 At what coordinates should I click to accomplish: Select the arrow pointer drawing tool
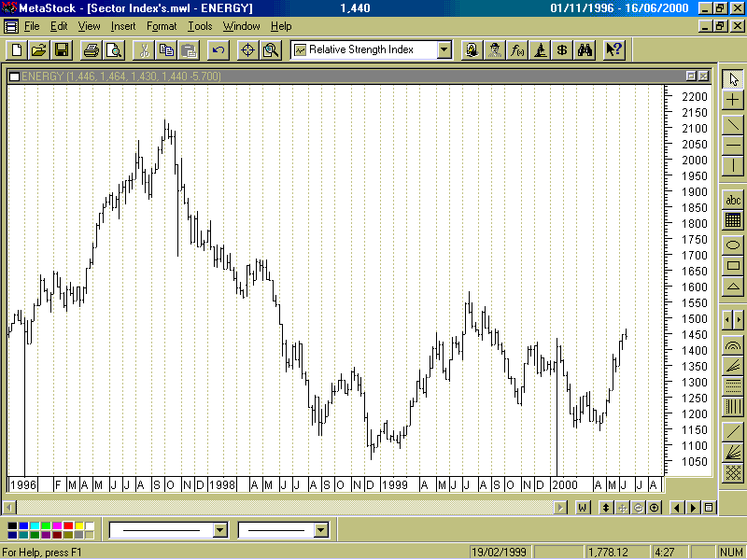coord(733,79)
